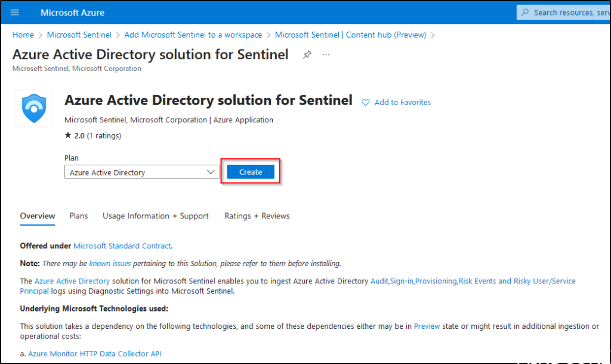
Task: Open the Microsoft Standard Contract link
Action: coord(122,245)
